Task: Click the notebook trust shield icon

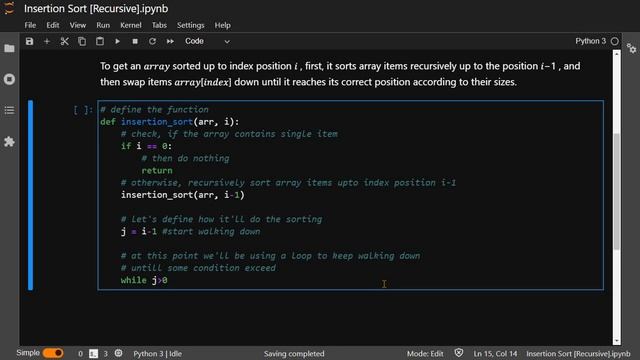Action: (459, 353)
